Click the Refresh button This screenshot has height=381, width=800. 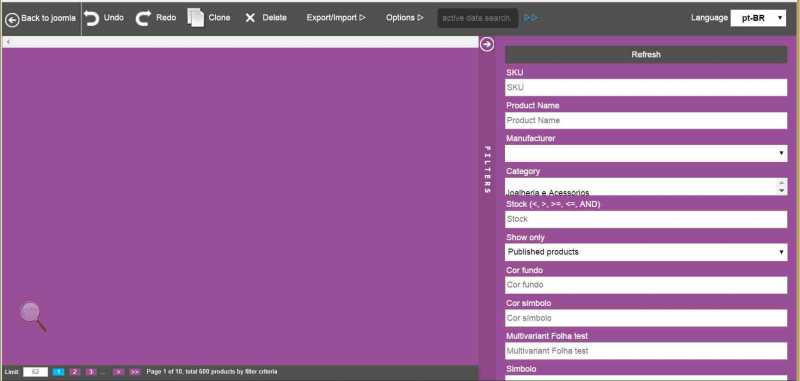click(646, 55)
